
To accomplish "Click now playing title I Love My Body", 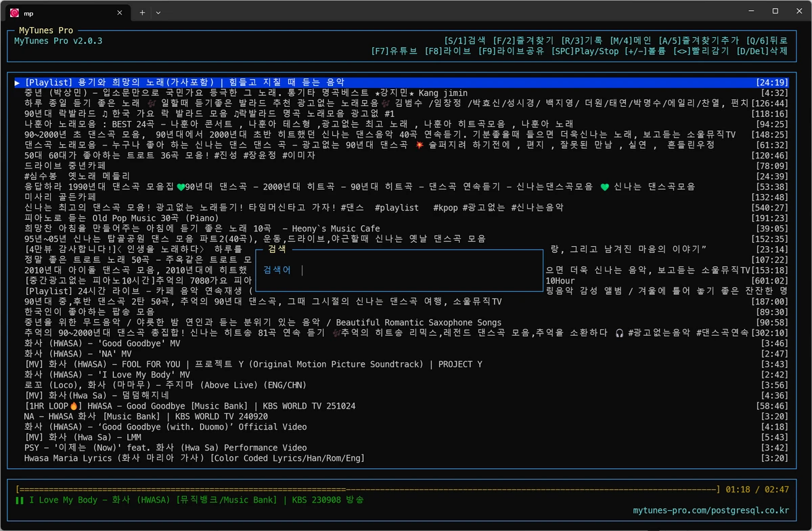I will coord(196,500).
